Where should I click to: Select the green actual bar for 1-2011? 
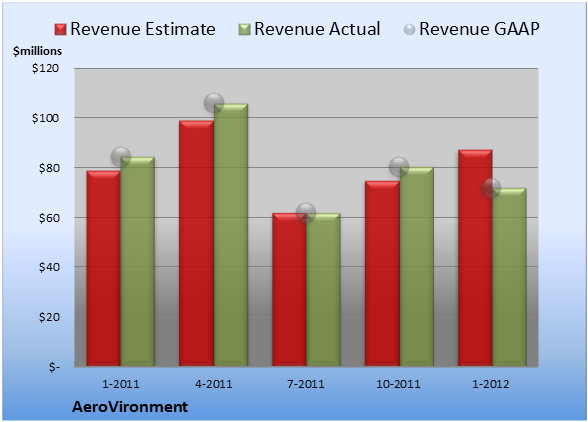[138, 261]
